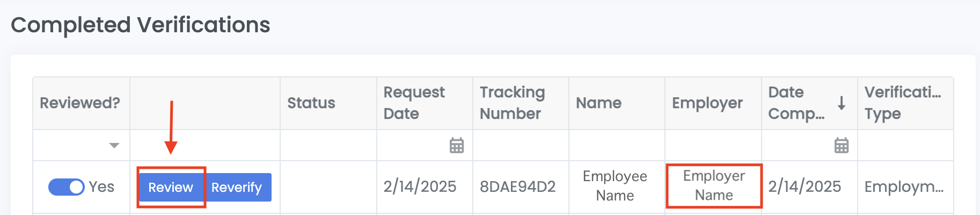Sort by Reviewed? column header
Viewport: 980px width, 215px height.
point(80,103)
